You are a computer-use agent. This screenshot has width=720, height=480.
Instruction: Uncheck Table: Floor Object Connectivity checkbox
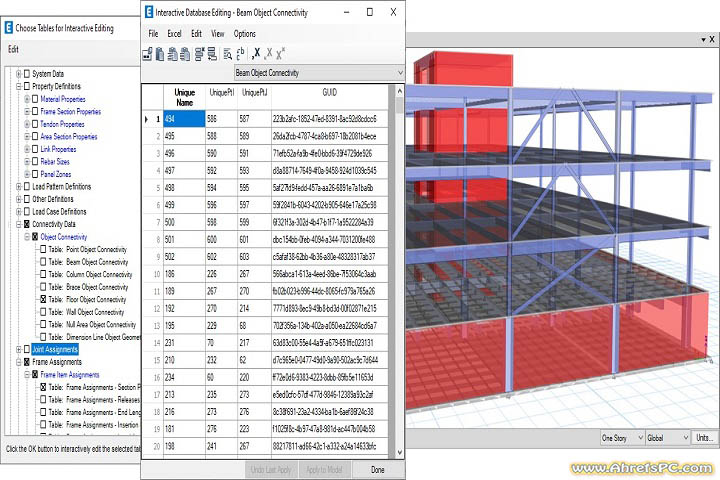point(43,299)
